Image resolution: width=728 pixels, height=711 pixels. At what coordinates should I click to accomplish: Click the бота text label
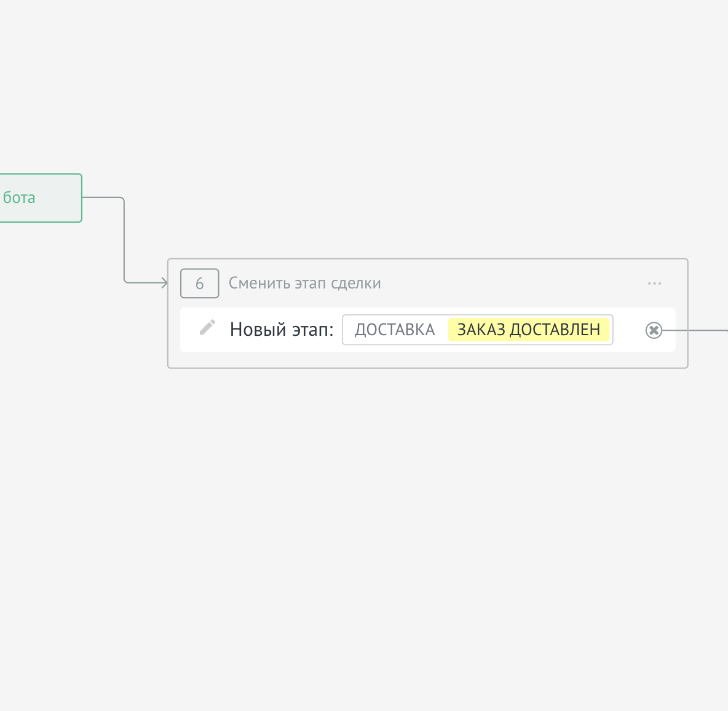pyautogui.click(x=19, y=198)
